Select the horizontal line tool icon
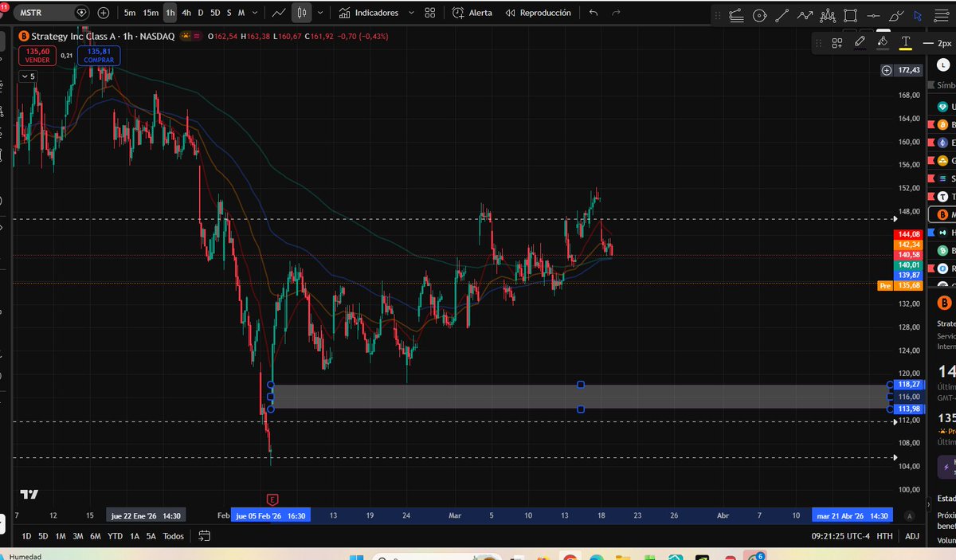956x560 pixels. (874, 16)
